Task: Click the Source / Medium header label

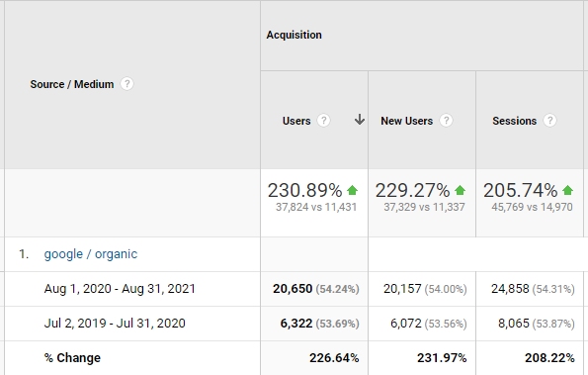Action: pos(72,84)
